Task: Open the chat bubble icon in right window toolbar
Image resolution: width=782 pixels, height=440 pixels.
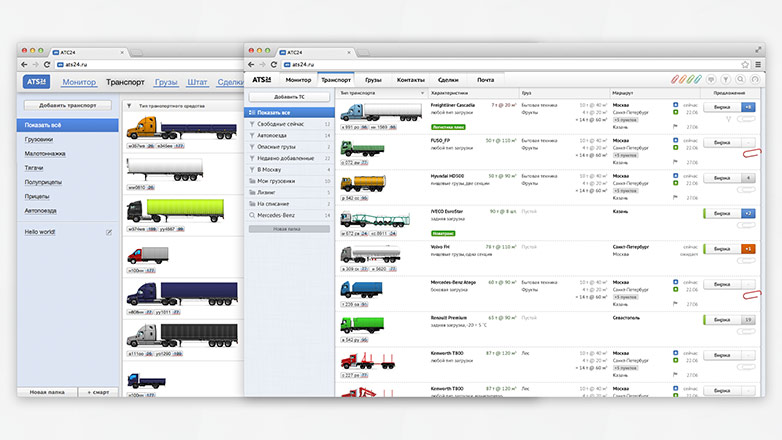Action: 711,79
